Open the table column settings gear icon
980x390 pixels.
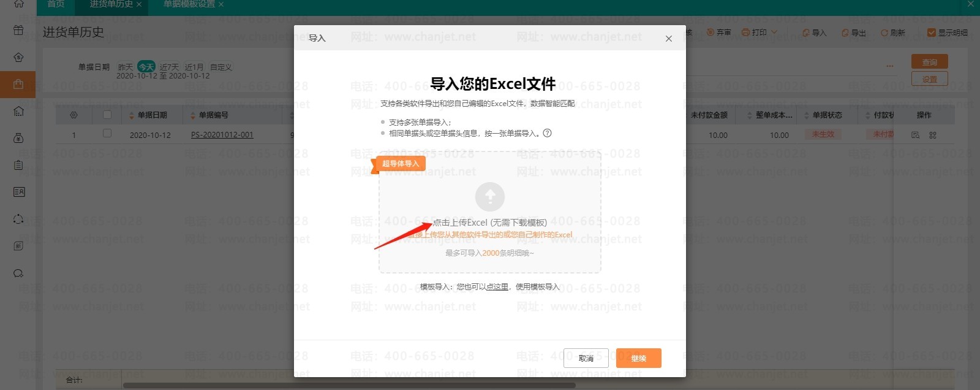tap(74, 115)
